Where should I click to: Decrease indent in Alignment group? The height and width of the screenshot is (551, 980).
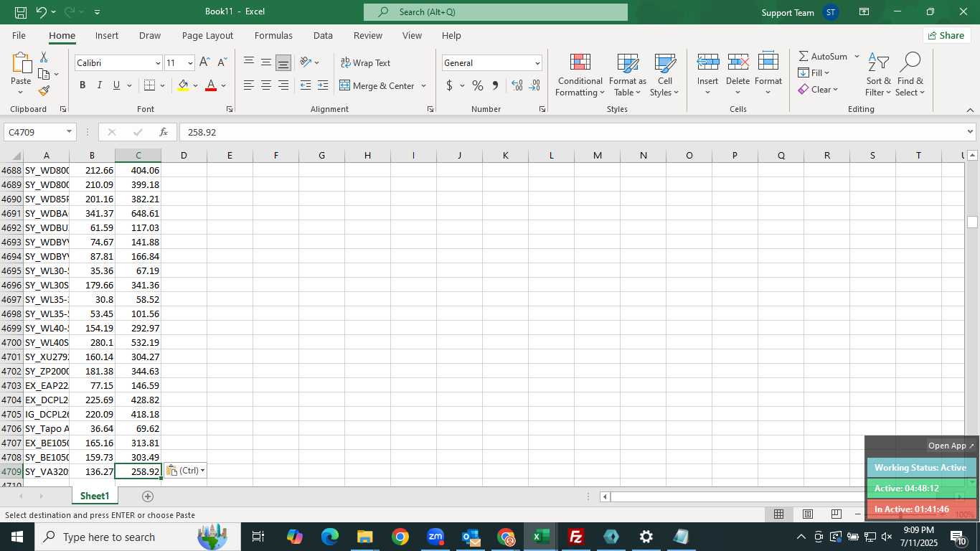(306, 85)
